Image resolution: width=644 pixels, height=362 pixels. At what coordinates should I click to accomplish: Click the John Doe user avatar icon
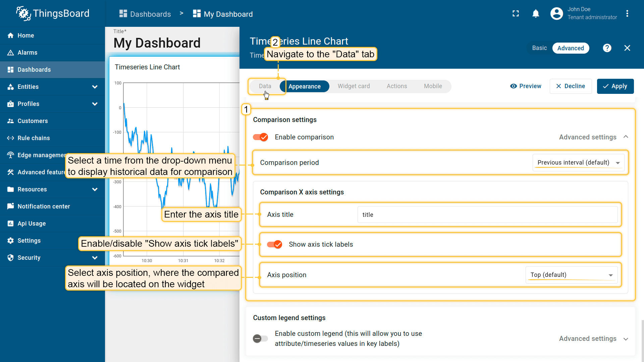[556, 14]
